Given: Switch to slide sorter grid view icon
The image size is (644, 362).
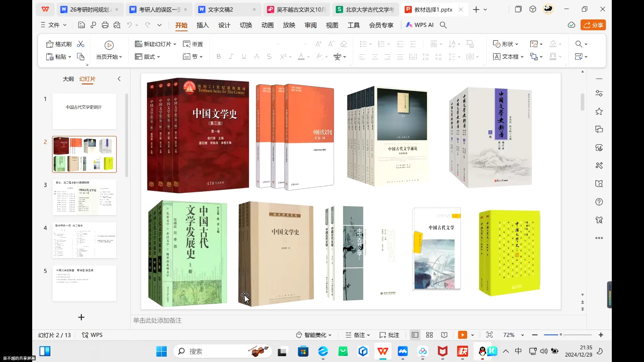Looking at the screenshot, I should [x=429, y=335].
